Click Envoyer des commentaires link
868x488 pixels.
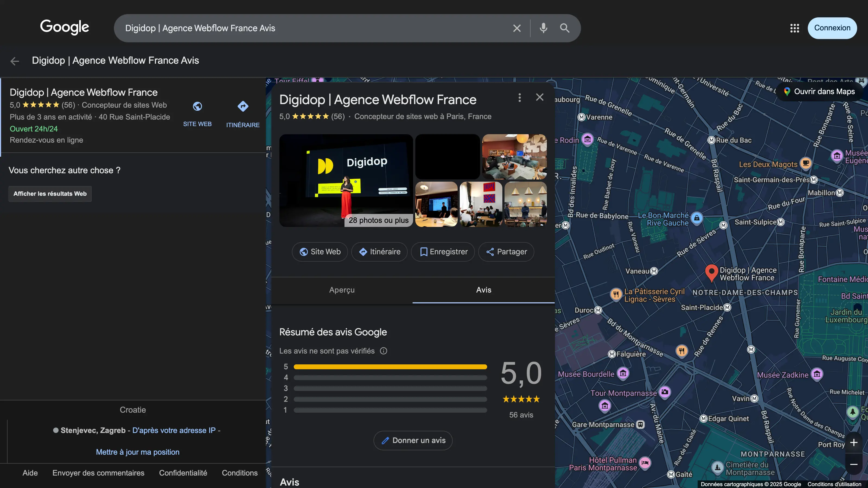[98, 473]
